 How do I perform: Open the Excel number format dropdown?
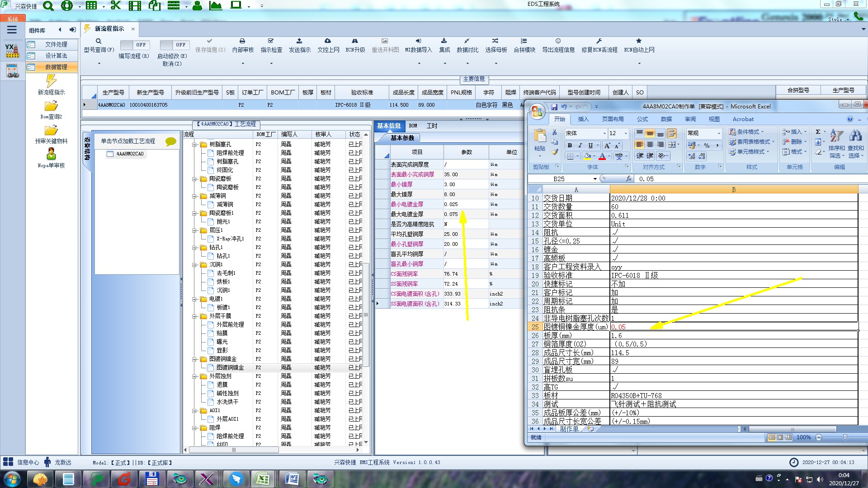[x=719, y=133]
